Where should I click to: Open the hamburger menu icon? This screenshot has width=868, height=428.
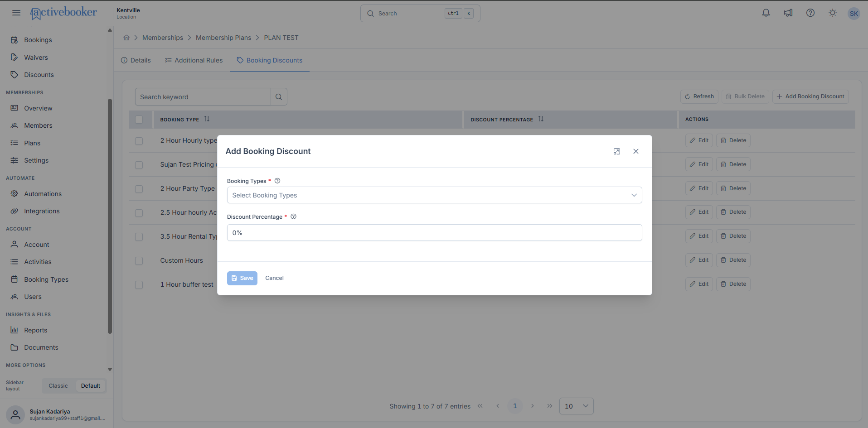click(x=16, y=13)
